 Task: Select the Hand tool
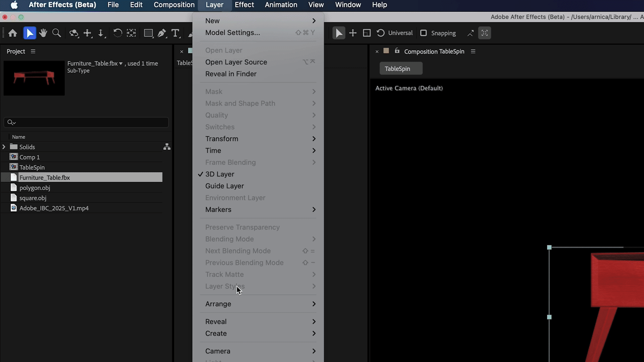pos(43,33)
